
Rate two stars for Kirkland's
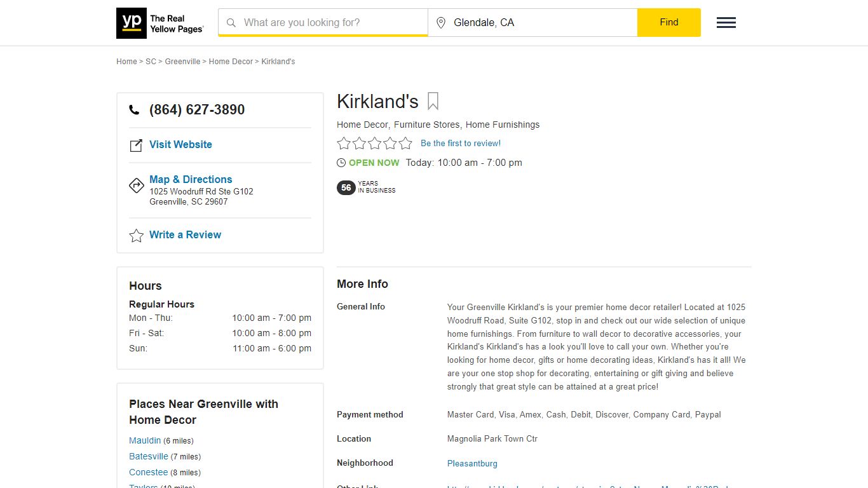point(359,144)
